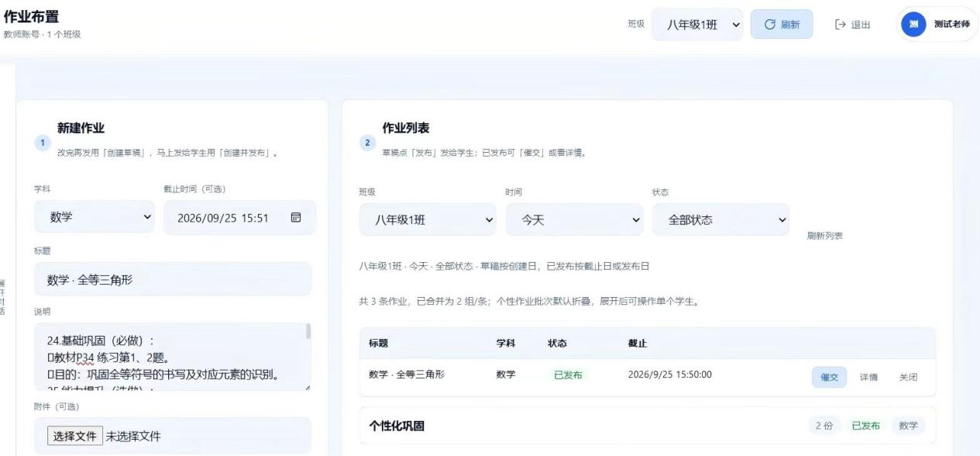980x456 pixels.
Task: Click the 退出 logout button
Action: pos(852,25)
